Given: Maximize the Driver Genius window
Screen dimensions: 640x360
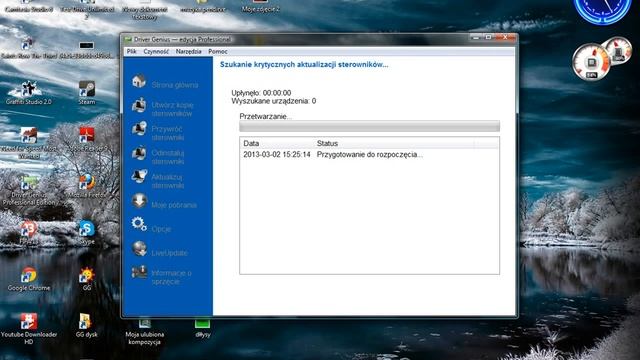Looking at the screenshot, I should (488, 38).
